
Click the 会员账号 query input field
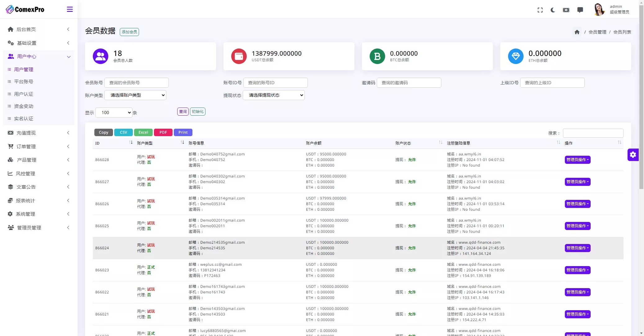pos(137,83)
